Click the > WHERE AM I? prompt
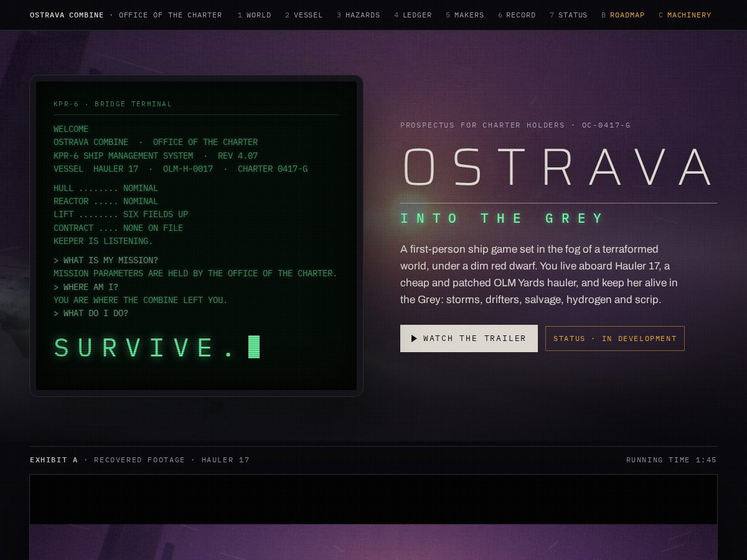The height and width of the screenshot is (560, 747). (x=86, y=287)
